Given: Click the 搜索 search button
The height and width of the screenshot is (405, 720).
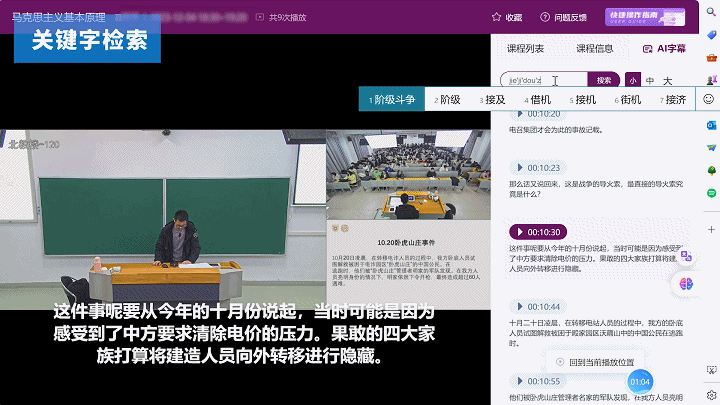Looking at the screenshot, I should (x=603, y=80).
